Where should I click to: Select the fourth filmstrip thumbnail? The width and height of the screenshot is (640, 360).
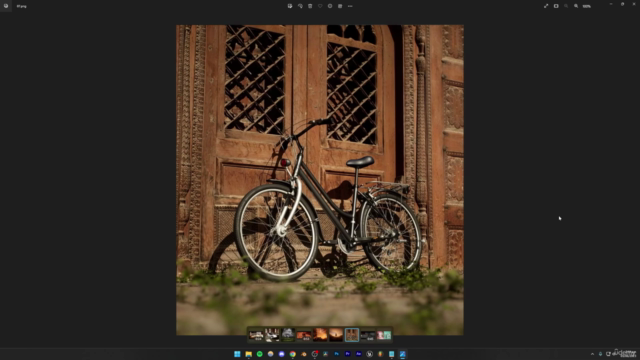(304, 335)
